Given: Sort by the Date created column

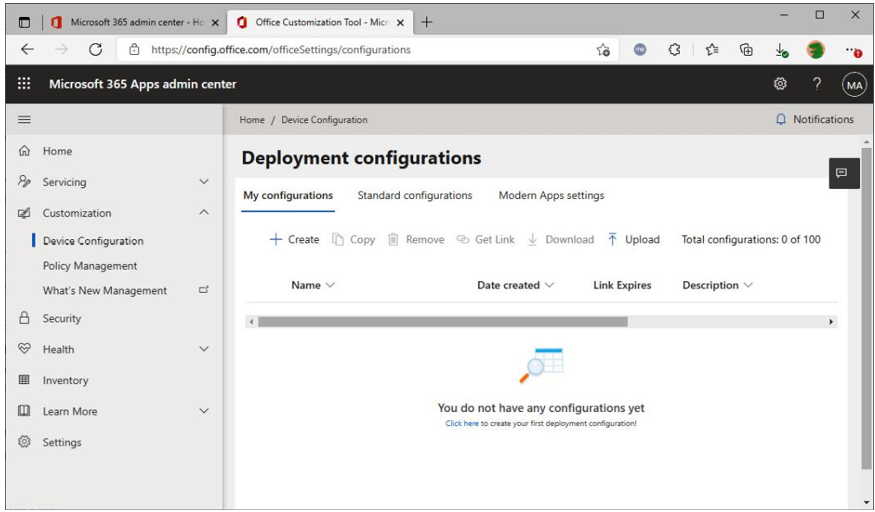Looking at the screenshot, I should click(x=515, y=286).
